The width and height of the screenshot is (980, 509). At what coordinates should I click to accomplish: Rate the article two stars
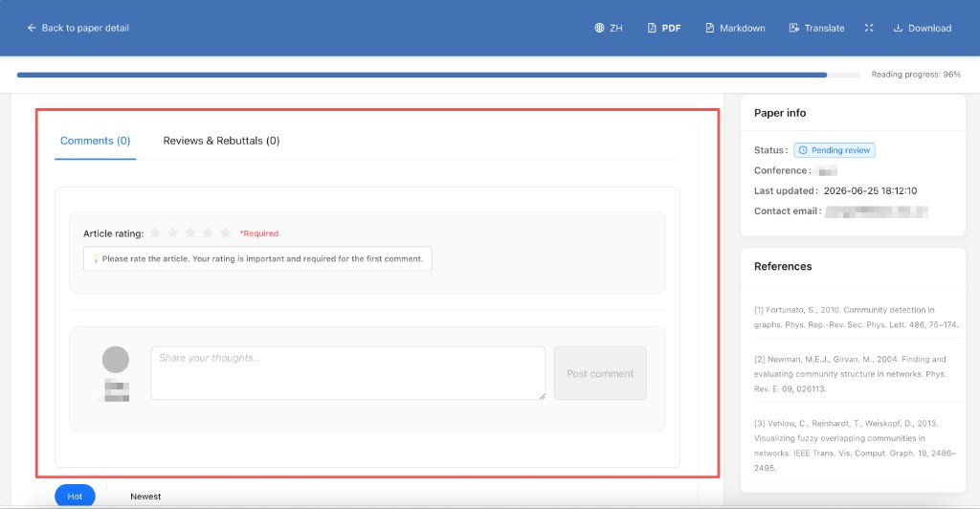tap(172, 232)
